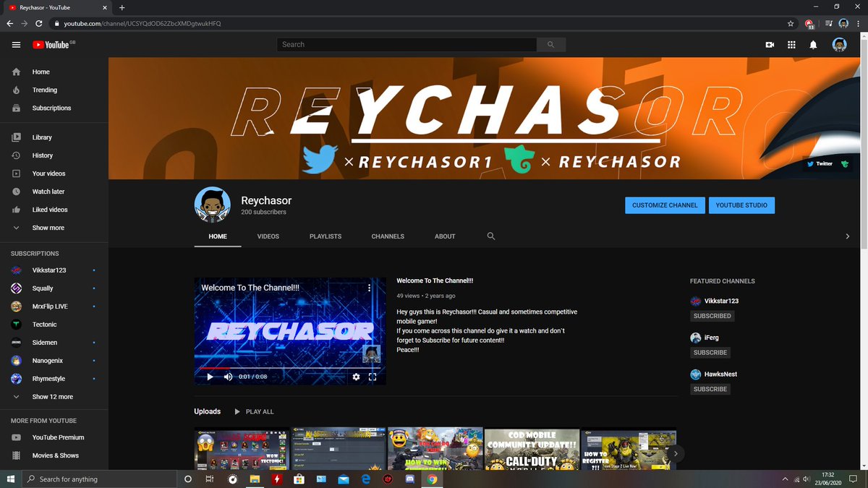This screenshot has height=488, width=868.
Task: Open Microsoft Store from the taskbar
Action: [x=299, y=479]
